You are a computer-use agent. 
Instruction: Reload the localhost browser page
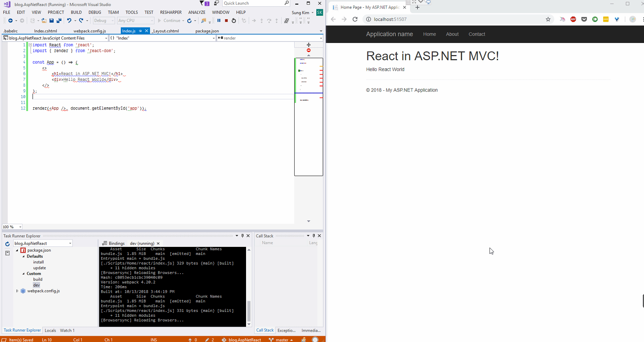[355, 19]
